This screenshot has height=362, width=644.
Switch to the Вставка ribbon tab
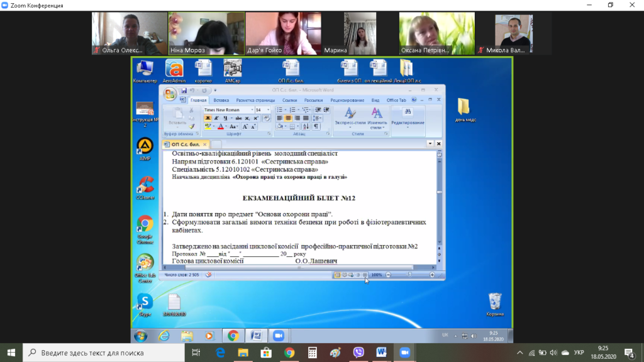click(x=221, y=101)
